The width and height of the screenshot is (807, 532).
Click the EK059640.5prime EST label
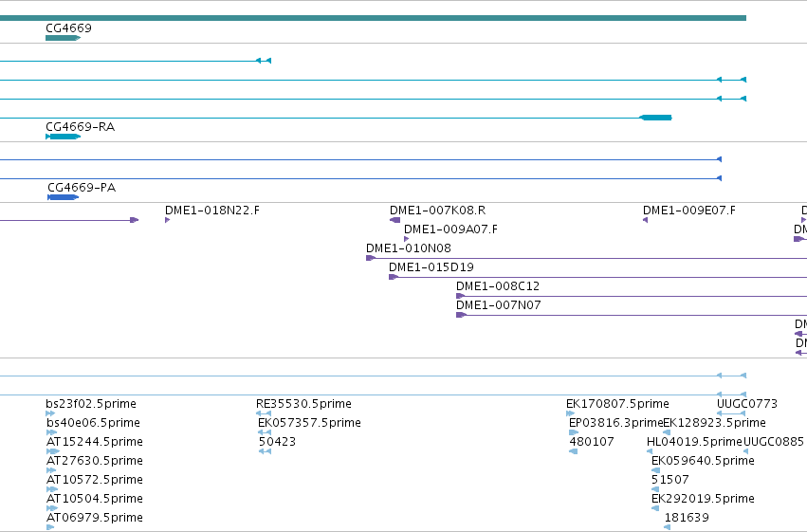click(703, 461)
